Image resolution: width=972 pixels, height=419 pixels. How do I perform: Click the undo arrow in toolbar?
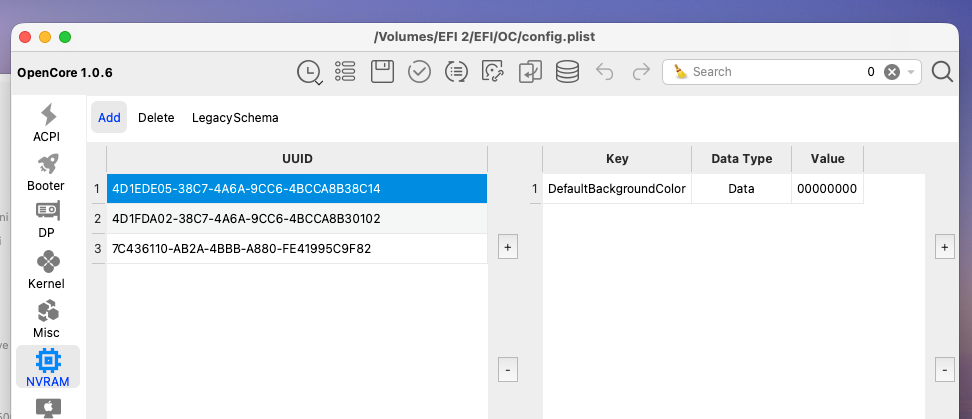(x=604, y=72)
